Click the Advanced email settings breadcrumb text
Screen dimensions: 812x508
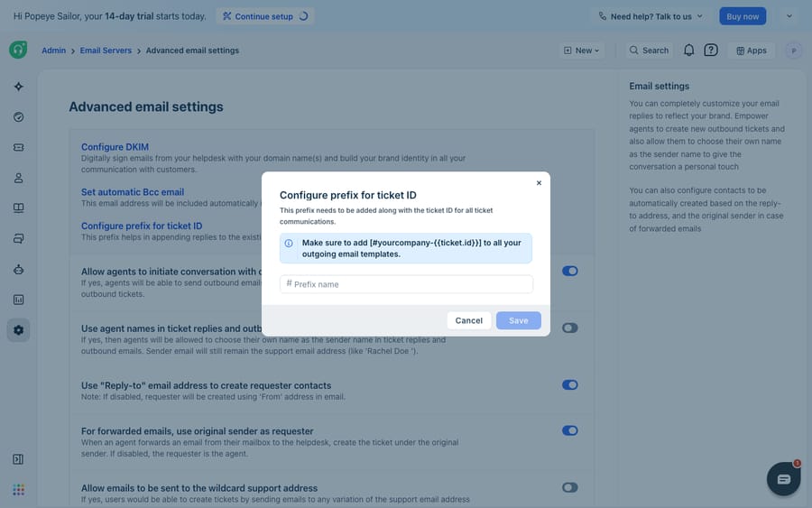click(x=193, y=51)
